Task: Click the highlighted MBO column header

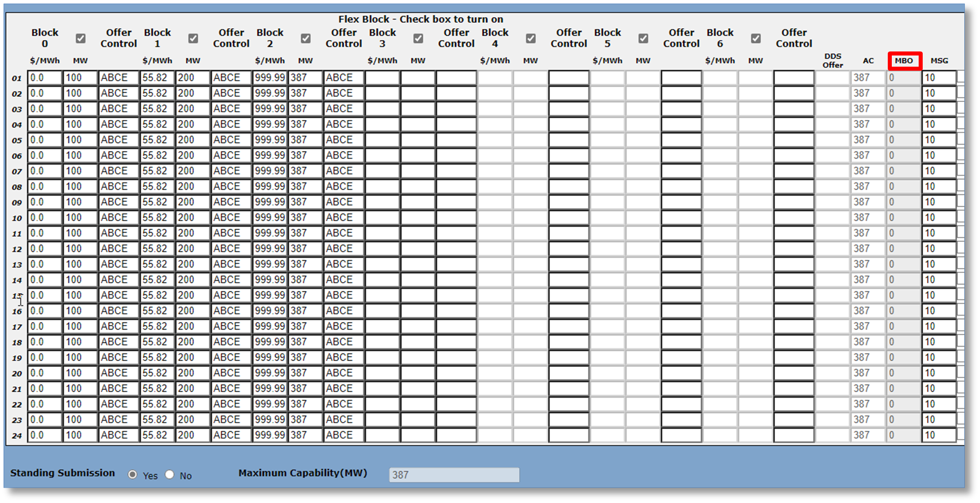Action: coord(904,61)
